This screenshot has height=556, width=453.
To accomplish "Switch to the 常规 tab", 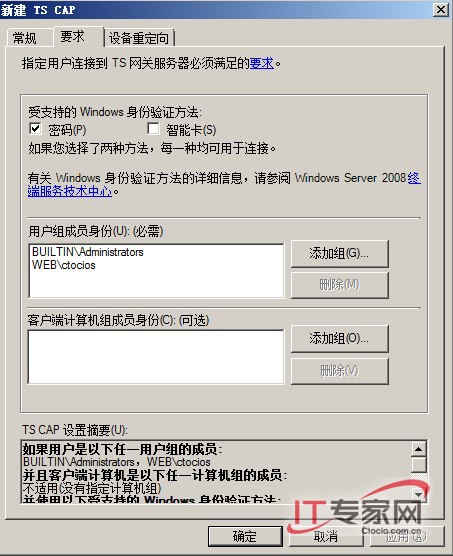I will tap(25, 38).
